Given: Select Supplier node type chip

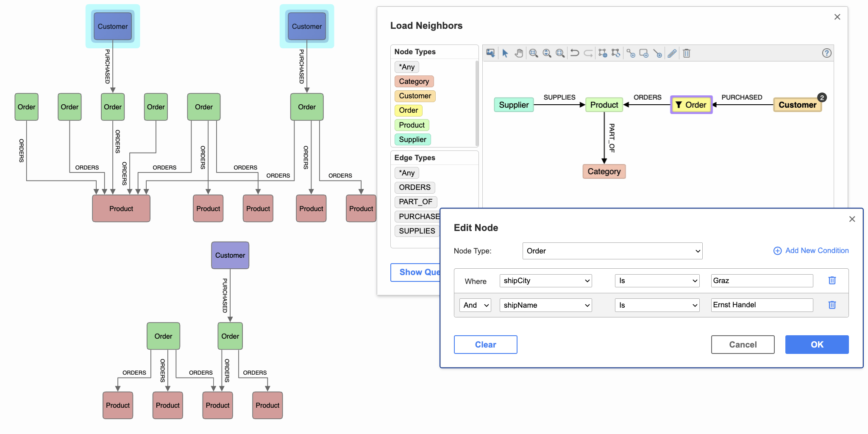Looking at the screenshot, I should [x=413, y=139].
